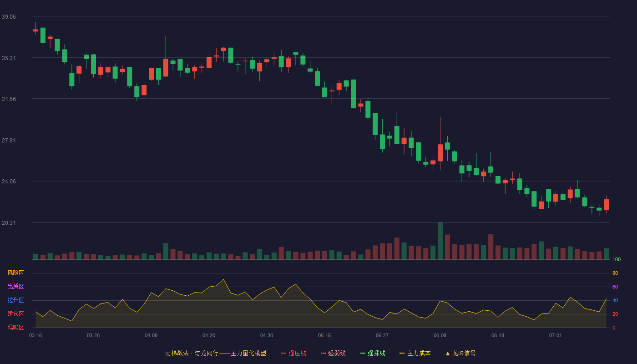This screenshot has width=637, height=364.
Task: Click the 03-16 date label
Action: (35, 335)
